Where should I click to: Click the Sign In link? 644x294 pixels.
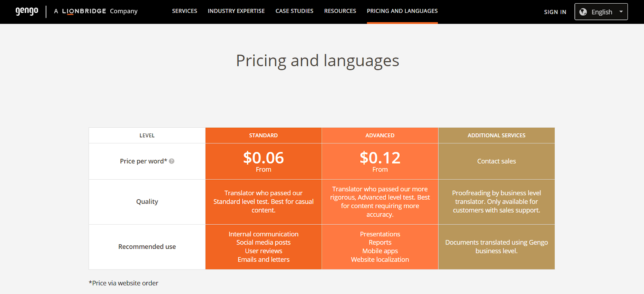pyautogui.click(x=555, y=12)
